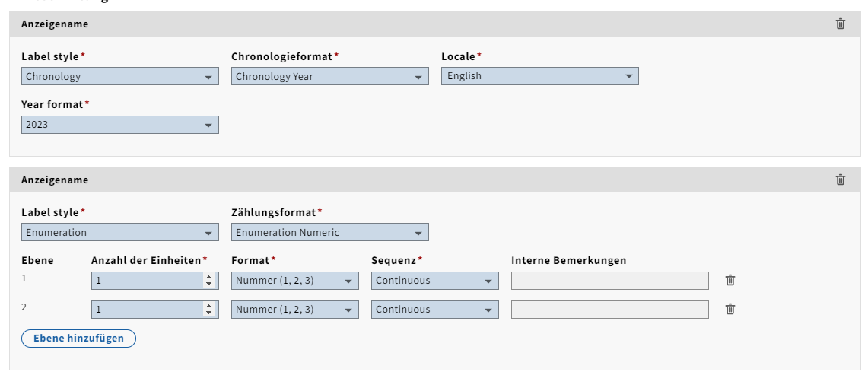Open the Year format dropdown

(120, 125)
